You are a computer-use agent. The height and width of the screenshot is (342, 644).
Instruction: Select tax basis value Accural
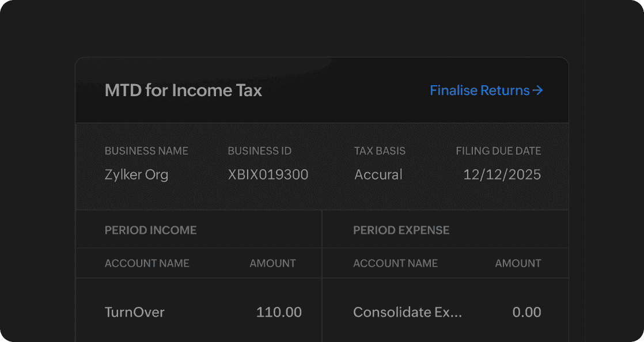click(x=378, y=175)
